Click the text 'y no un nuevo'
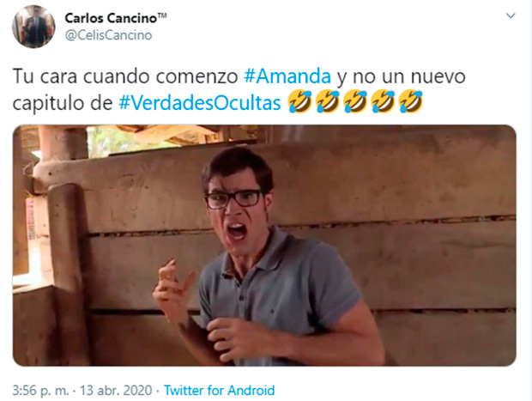Image resolution: width=532 pixels, height=401 pixels. click(x=401, y=76)
